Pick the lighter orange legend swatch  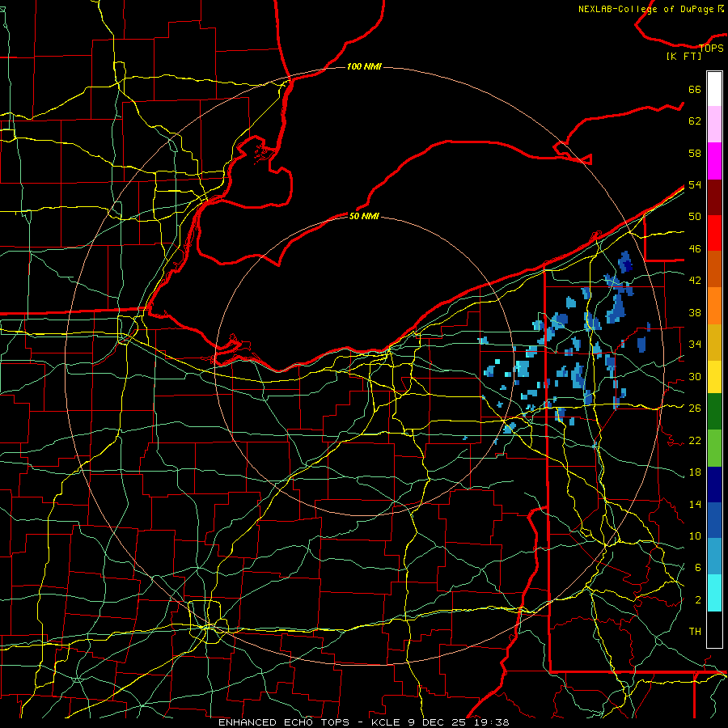pyautogui.click(x=714, y=306)
